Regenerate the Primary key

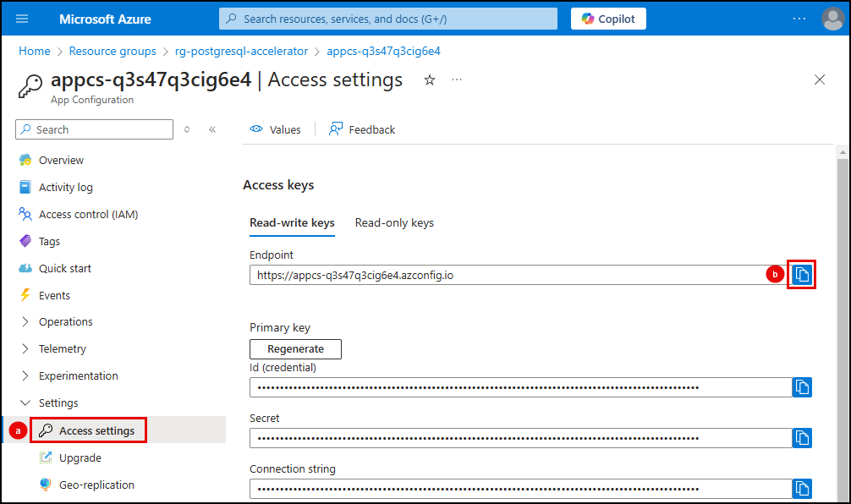[x=295, y=348]
